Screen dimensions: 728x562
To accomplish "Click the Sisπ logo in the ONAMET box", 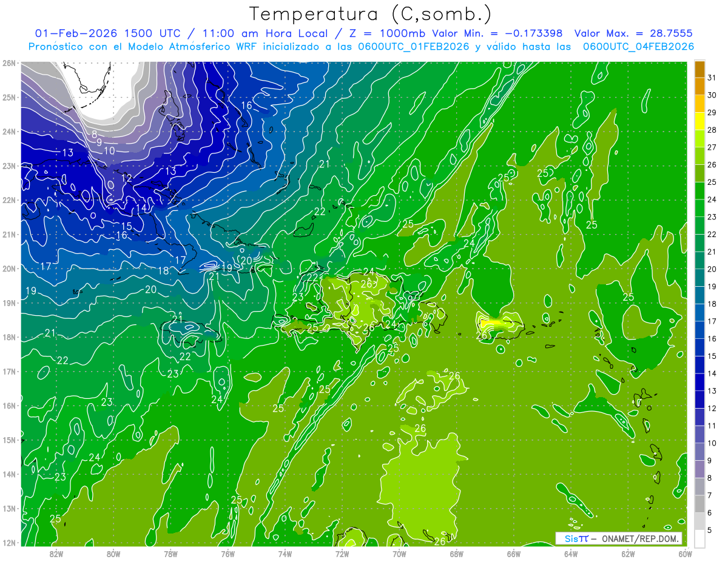I will point(576,538).
